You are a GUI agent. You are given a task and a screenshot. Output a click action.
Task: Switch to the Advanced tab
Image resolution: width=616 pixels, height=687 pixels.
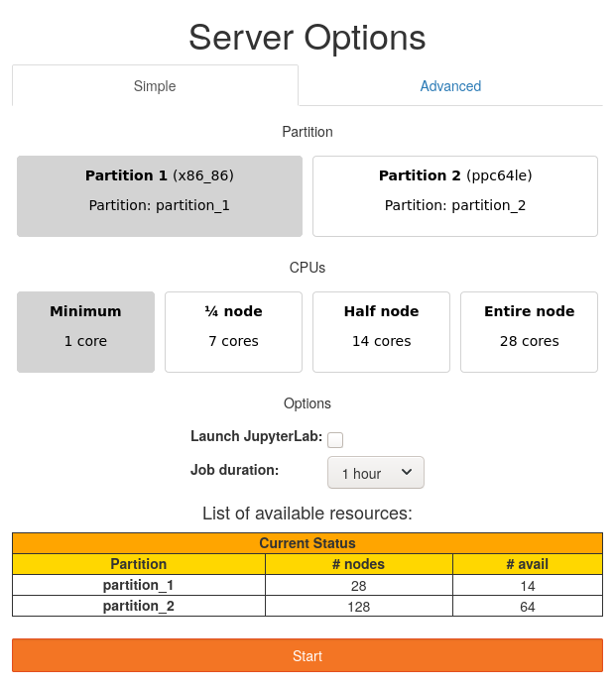450,86
